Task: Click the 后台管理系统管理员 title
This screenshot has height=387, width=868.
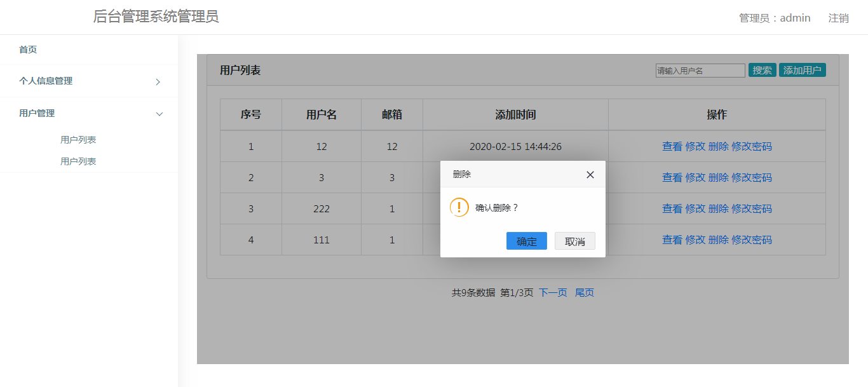Action: [156, 17]
